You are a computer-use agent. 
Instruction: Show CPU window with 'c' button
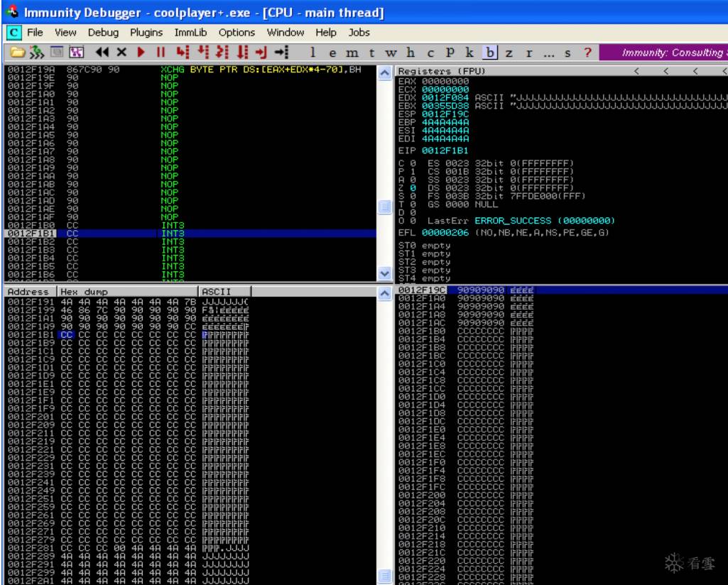pyautogui.click(x=430, y=53)
